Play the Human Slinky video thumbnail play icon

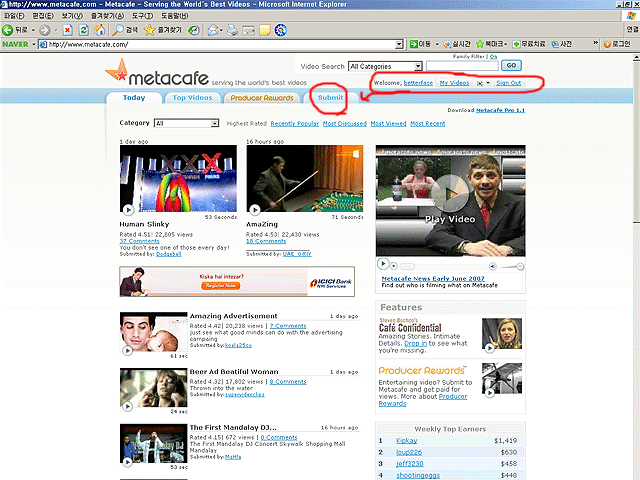[128, 210]
